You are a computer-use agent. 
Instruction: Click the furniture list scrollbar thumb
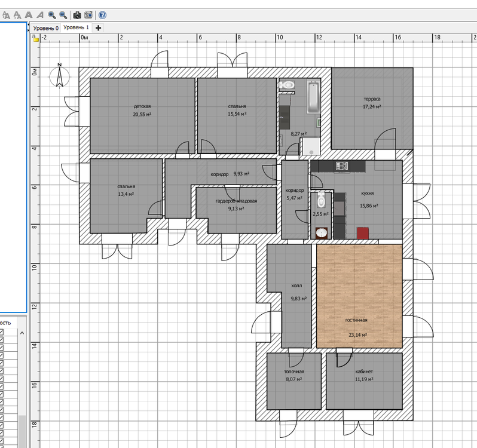[x=22, y=431]
